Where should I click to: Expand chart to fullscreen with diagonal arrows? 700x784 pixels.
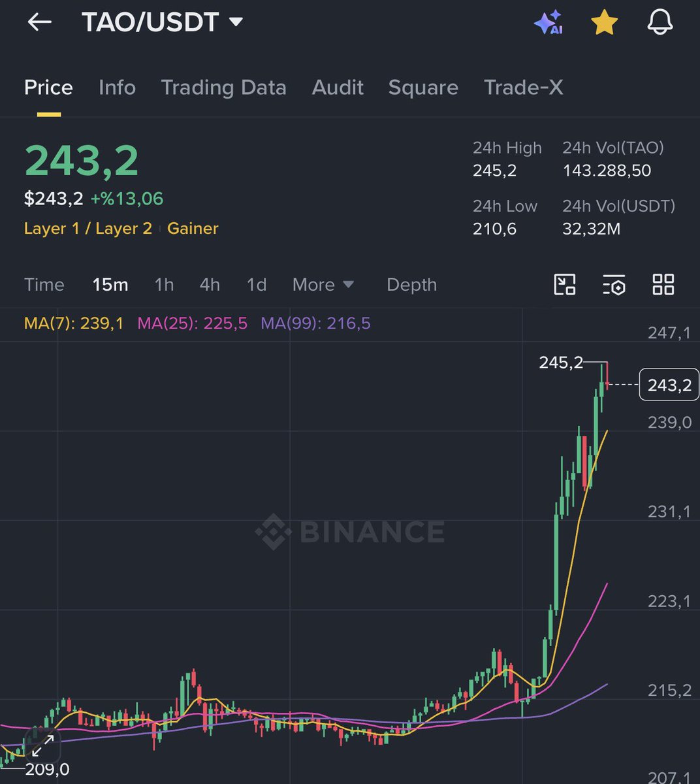(x=43, y=745)
